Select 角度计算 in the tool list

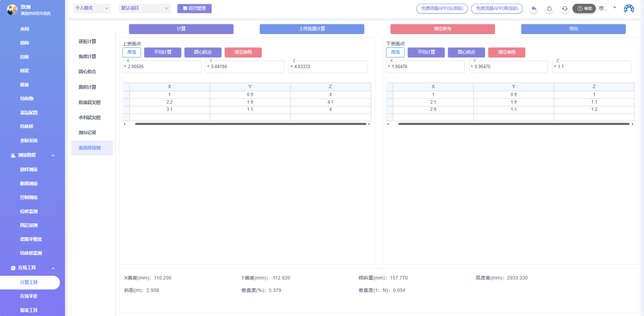(x=87, y=56)
